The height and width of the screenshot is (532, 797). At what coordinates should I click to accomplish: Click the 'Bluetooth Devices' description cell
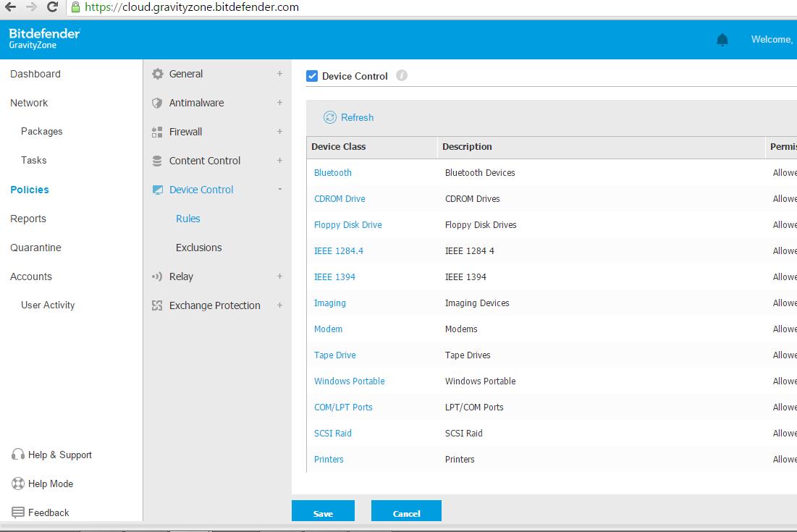(x=480, y=173)
